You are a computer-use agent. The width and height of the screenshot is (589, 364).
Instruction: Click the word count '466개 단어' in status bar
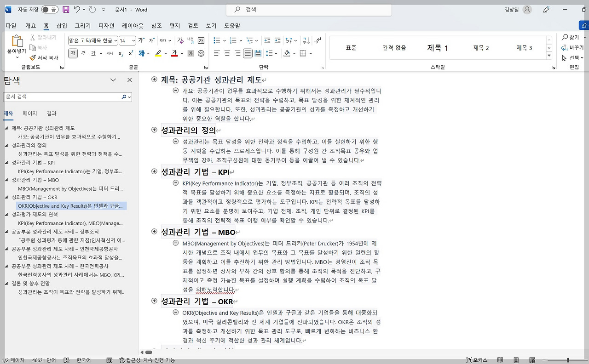pyautogui.click(x=43, y=360)
